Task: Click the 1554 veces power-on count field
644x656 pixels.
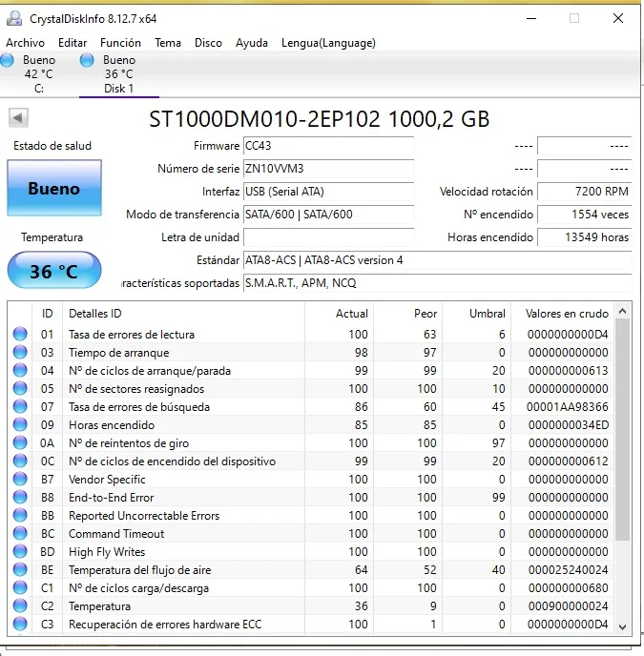Action: point(584,215)
